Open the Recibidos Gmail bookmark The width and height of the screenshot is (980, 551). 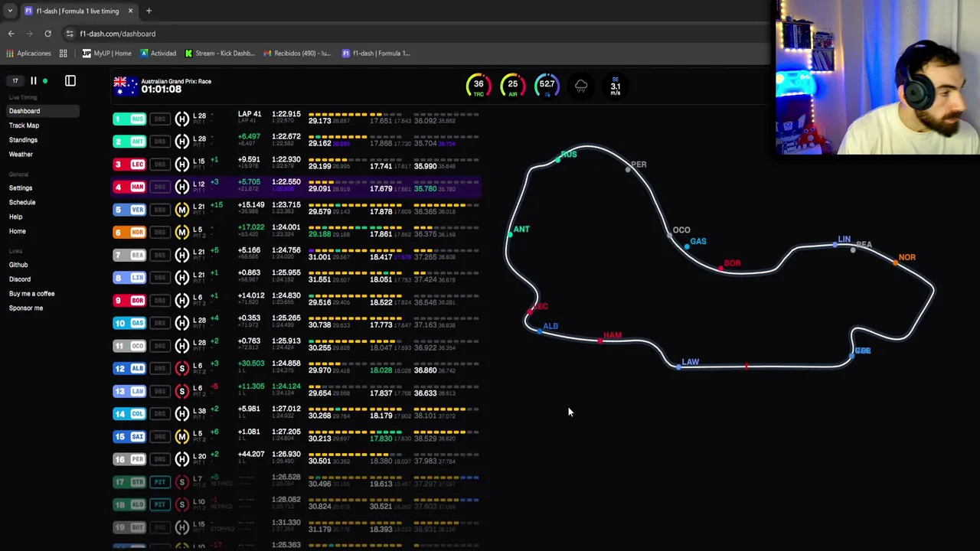coord(297,54)
